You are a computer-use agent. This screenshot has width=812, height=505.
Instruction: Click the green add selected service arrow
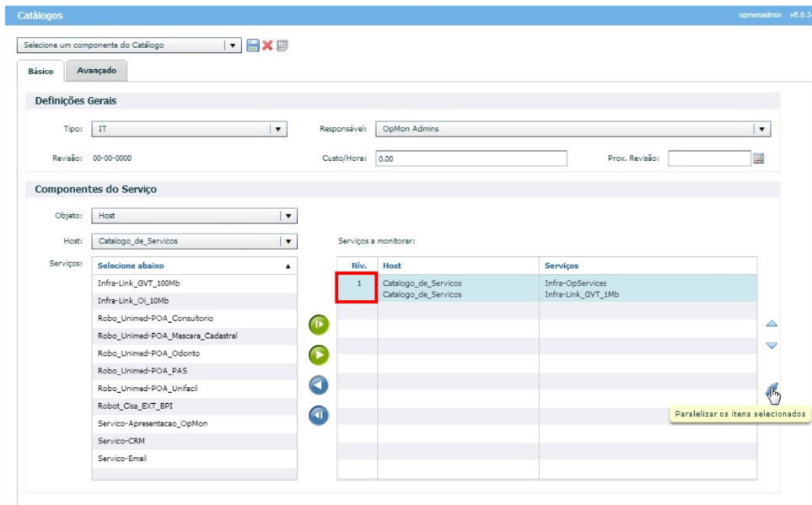[x=319, y=355]
